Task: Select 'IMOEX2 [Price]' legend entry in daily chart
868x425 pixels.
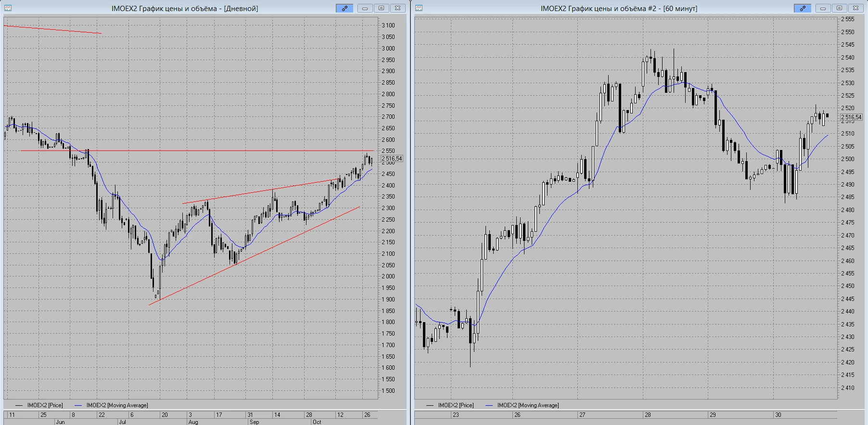Action: (39, 405)
